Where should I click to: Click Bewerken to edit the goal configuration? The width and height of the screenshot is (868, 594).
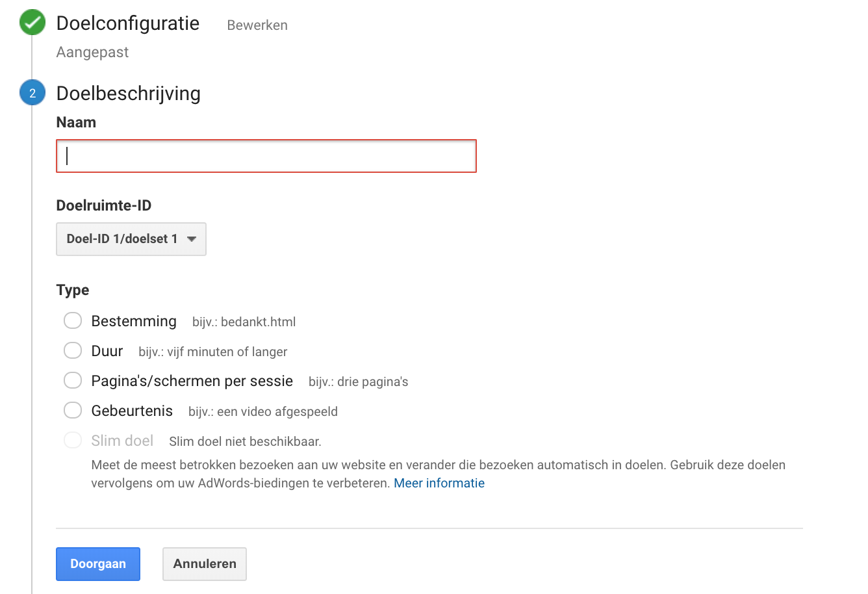click(x=257, y=25)
